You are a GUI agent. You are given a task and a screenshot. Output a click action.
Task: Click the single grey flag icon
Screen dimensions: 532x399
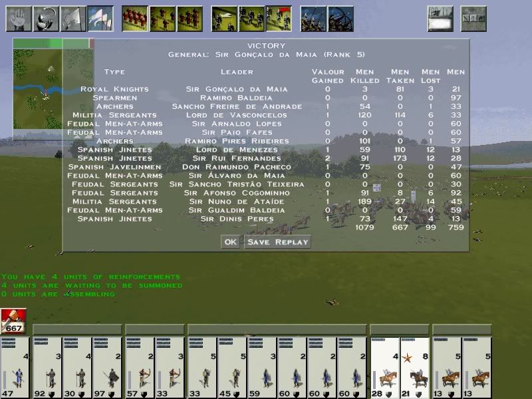[73, 19]
